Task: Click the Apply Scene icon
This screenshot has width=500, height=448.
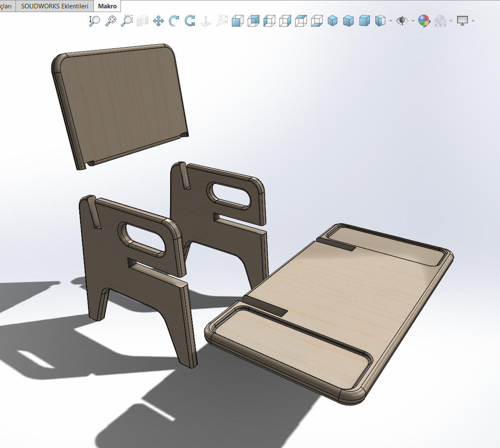Action: [440, 21]
